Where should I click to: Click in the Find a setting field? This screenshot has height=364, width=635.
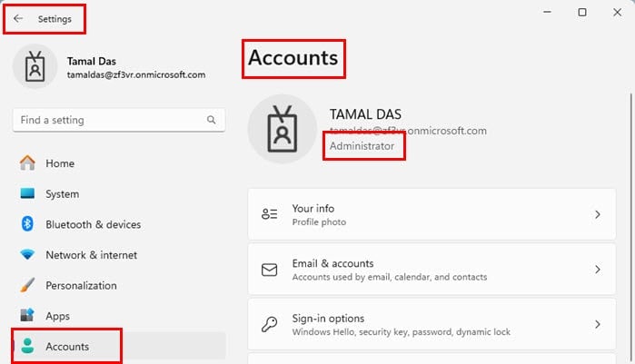[x=119, y=120]
